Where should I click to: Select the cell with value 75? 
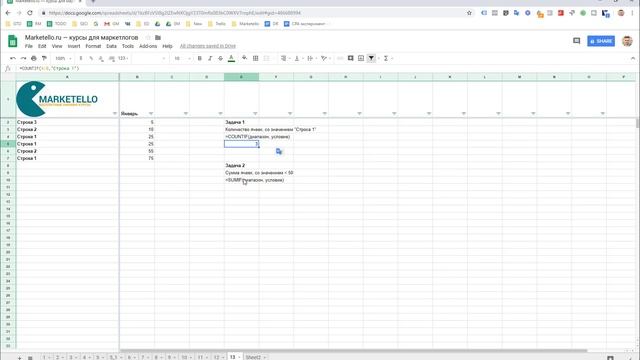[137, 158]
